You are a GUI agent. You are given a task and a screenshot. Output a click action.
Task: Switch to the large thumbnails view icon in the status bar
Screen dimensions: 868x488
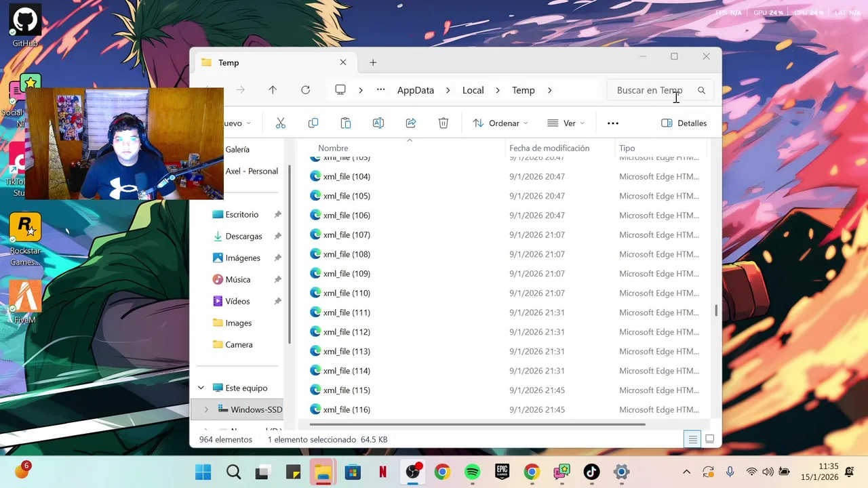point(710,439)
